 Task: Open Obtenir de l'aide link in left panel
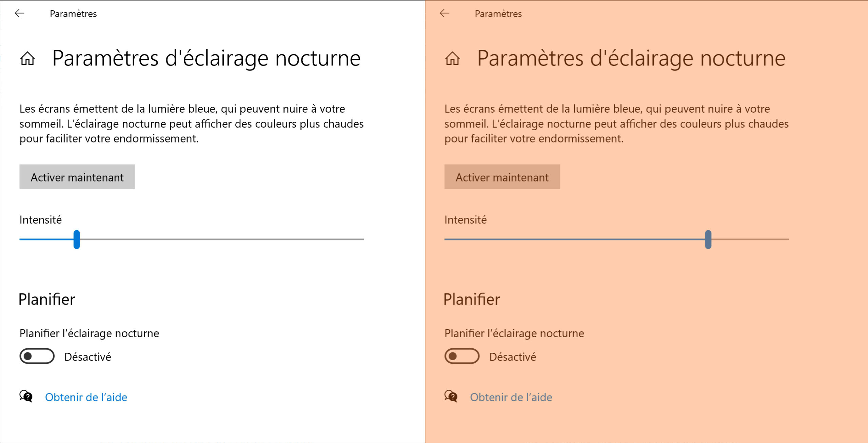point(86,397)
